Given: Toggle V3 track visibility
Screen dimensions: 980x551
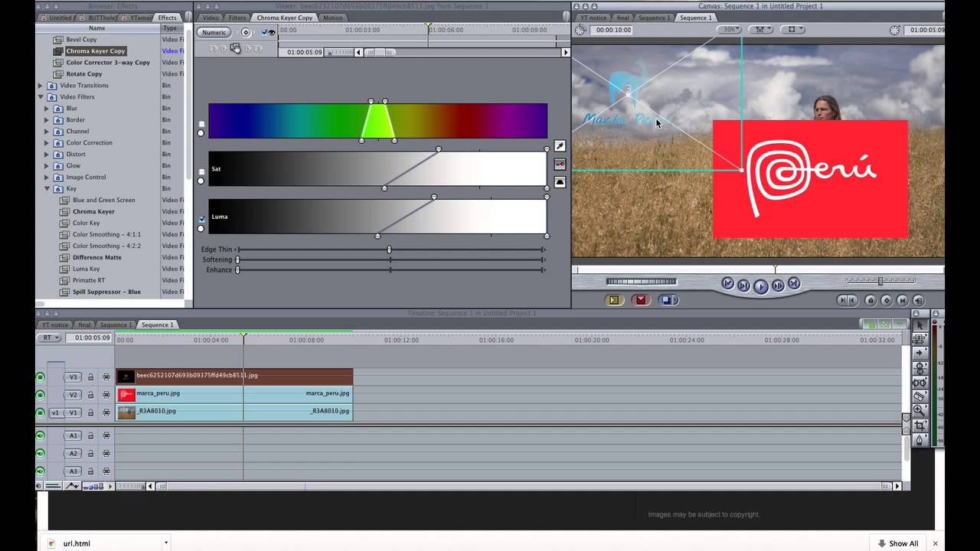Looking at the screenshot, I should coord(41,377).
